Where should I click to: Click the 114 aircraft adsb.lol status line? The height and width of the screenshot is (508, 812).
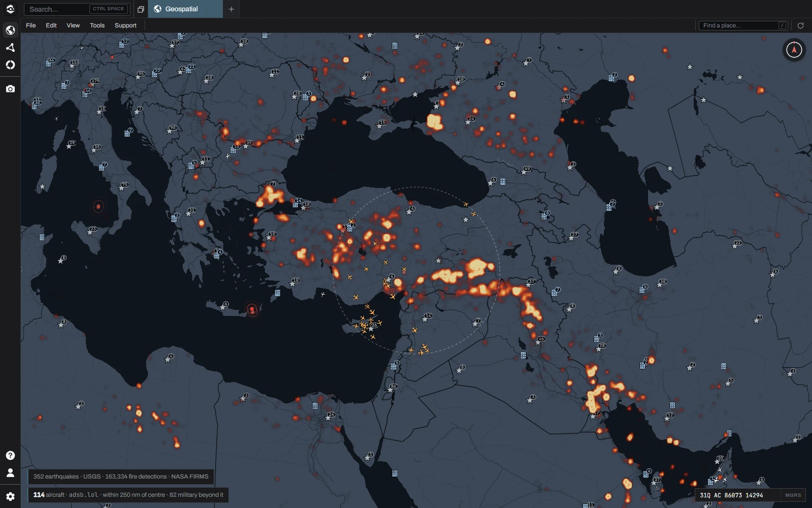(128, 495)
